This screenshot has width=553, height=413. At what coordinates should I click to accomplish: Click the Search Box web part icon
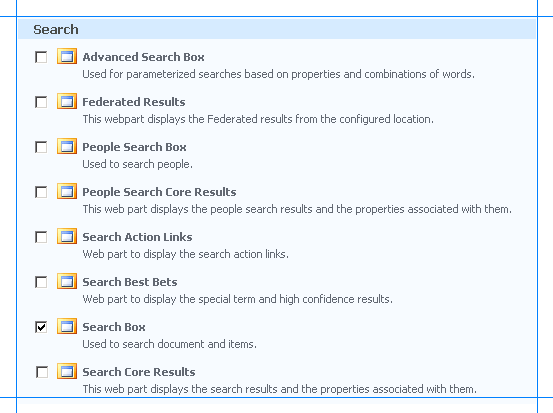pos(67,327)
